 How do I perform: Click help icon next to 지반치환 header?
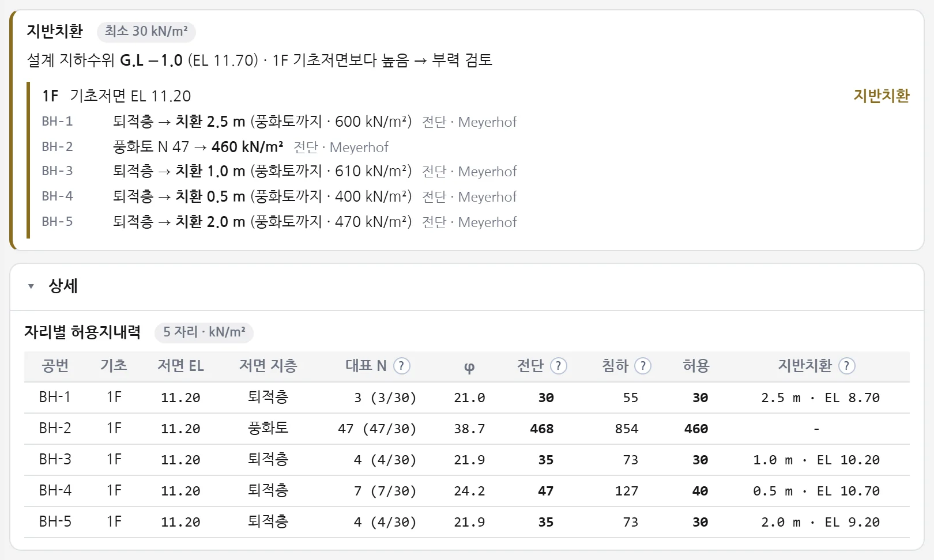847,366
